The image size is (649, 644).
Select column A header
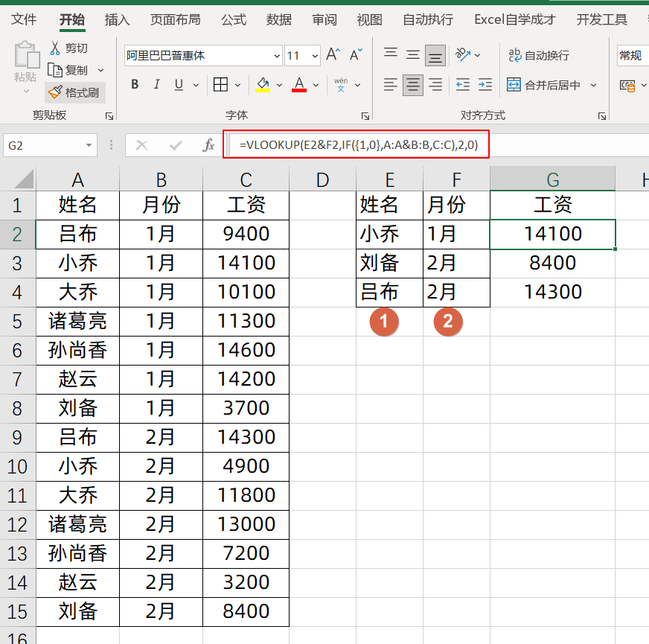78,179
